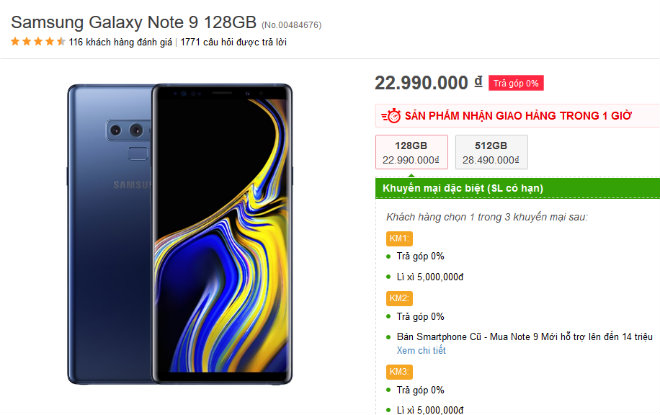Click the five-star rating icons
The image size is (660, 415).
click(x=38, y=42)
